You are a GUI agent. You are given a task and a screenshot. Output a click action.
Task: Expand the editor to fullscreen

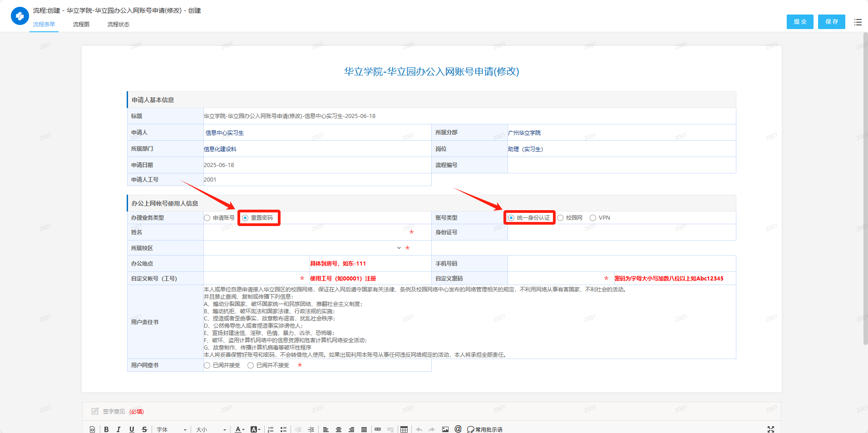[770, 429]
